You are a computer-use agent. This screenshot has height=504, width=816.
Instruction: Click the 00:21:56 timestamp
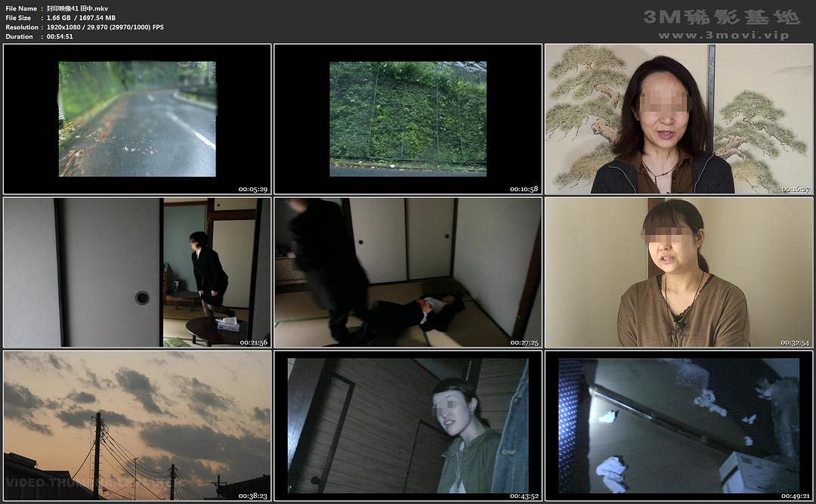pyautogui.click(x=253, y=342)
